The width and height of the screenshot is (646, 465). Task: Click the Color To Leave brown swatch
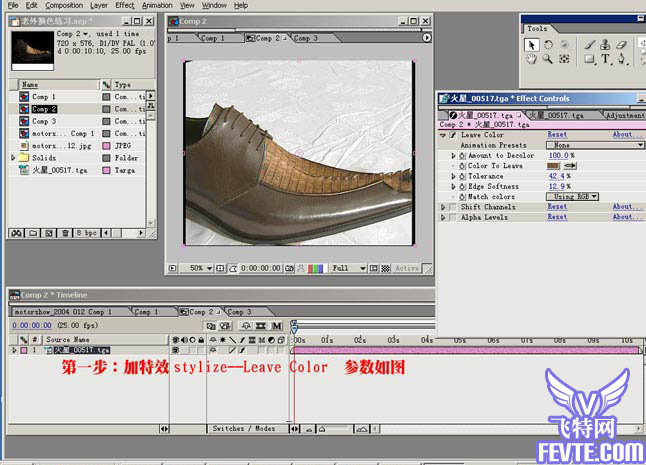553,166
